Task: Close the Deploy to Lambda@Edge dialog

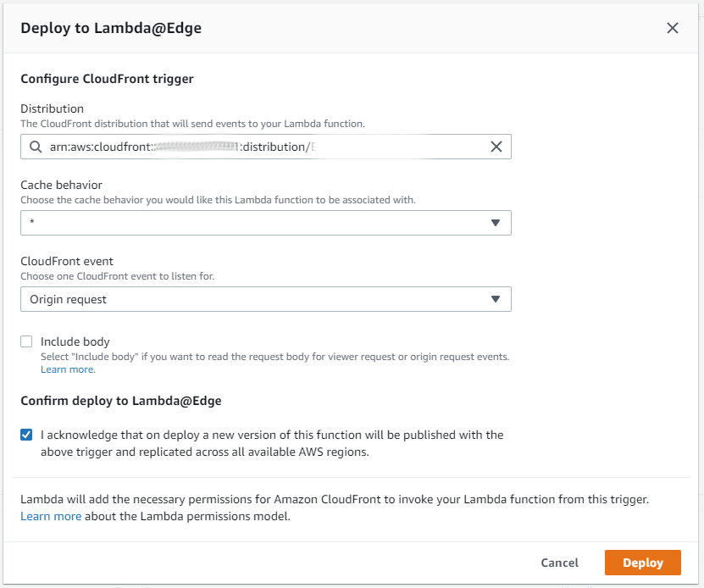Action: [x=673, y=28]
